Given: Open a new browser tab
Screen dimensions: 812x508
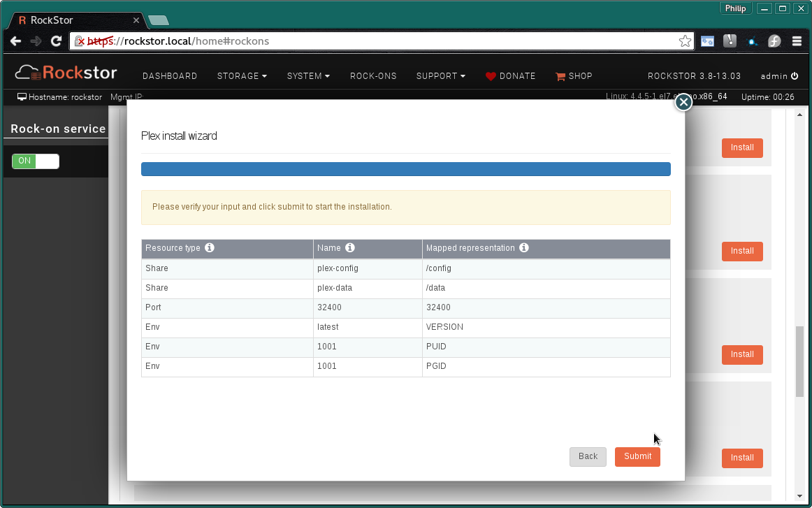Looking at the screenshot, I should click(x=159, y=21).
